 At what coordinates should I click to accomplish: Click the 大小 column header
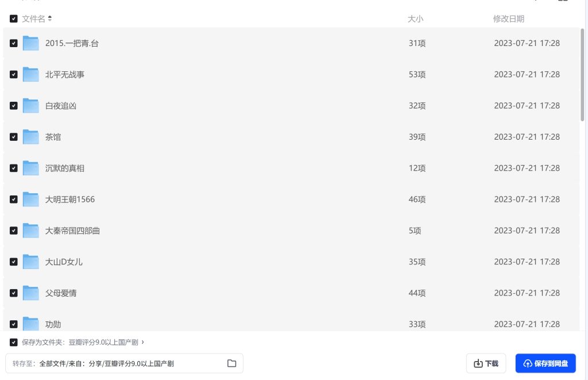tap(416, 19)
